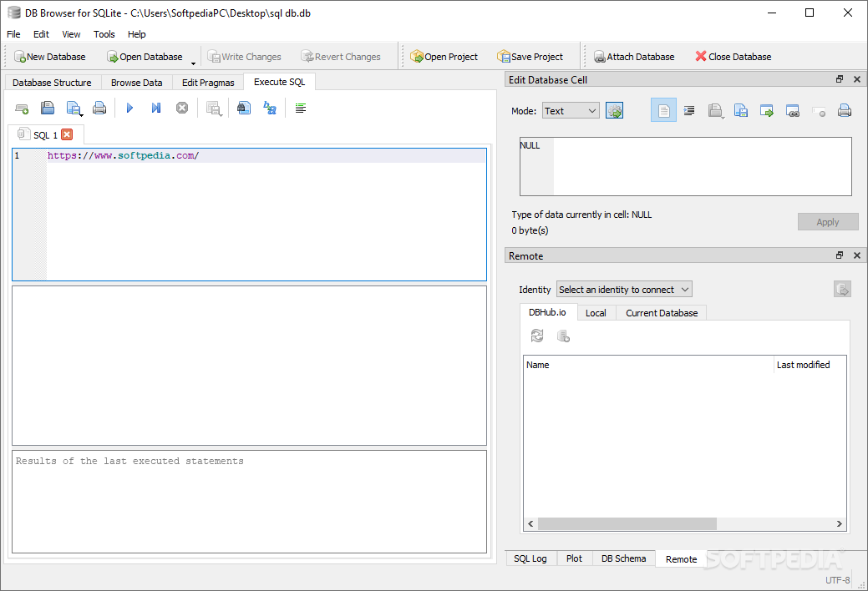Open a new SQL tab with the add-tab icon
Viewport: 868px width, 591px height.
click(22, 108)
